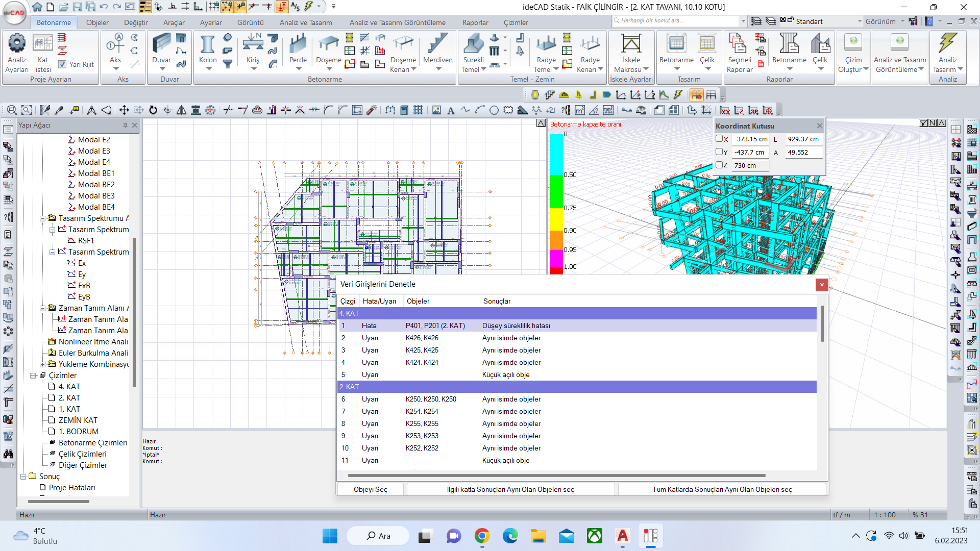Collapse the Sonuç tree node

23,477
